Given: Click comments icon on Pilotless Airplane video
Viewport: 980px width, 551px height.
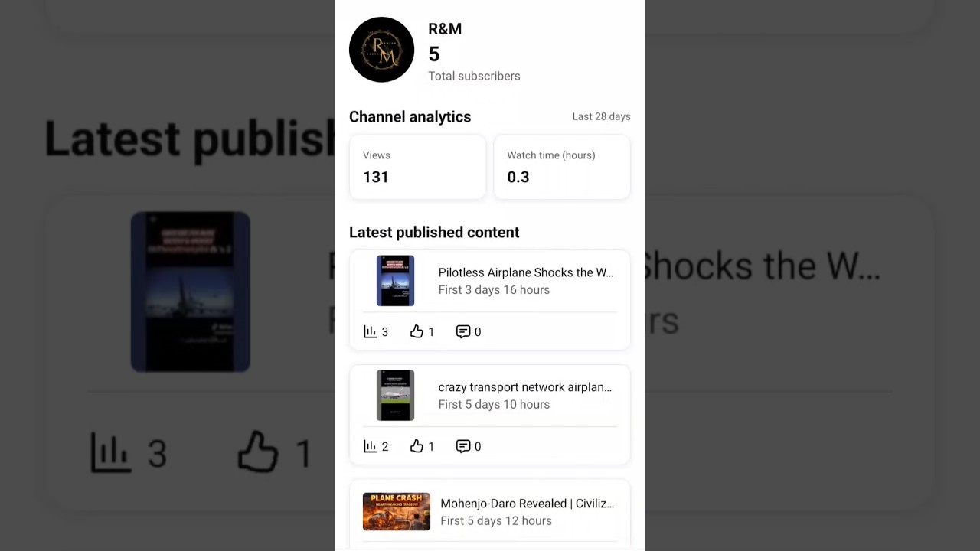Looking at the screenshot, I should coord(463,331).
